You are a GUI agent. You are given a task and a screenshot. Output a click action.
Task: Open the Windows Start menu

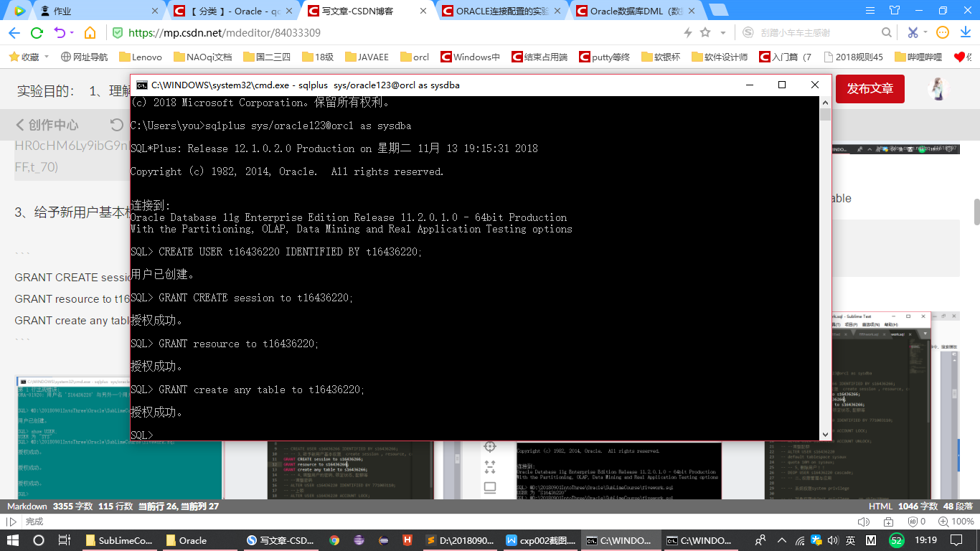click(x=13, y=540)
